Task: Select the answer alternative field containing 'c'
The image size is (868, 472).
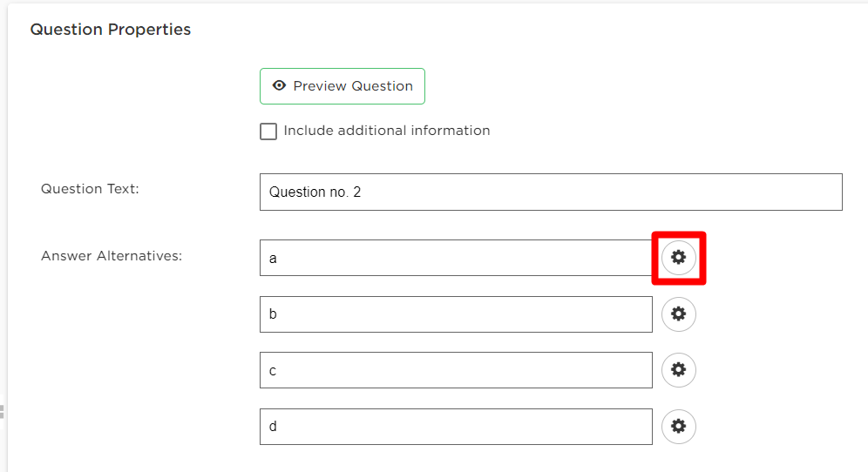Action: point(456,370)
